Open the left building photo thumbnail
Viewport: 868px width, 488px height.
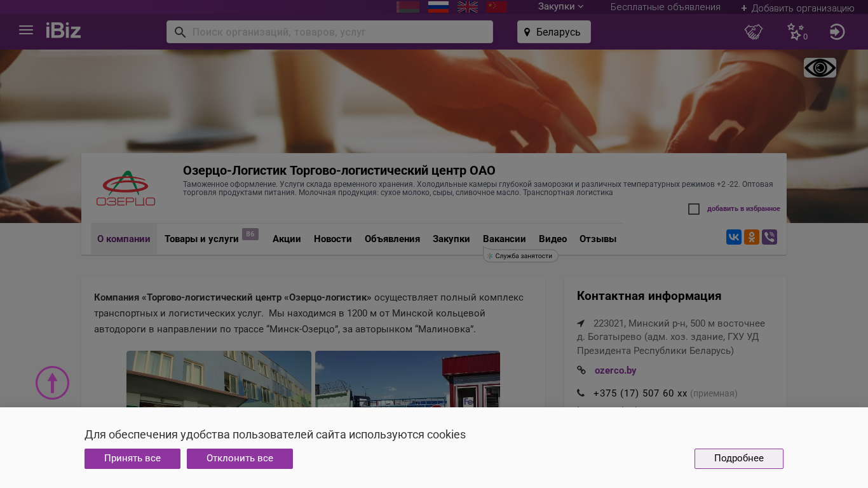click(x=219, y=379)
